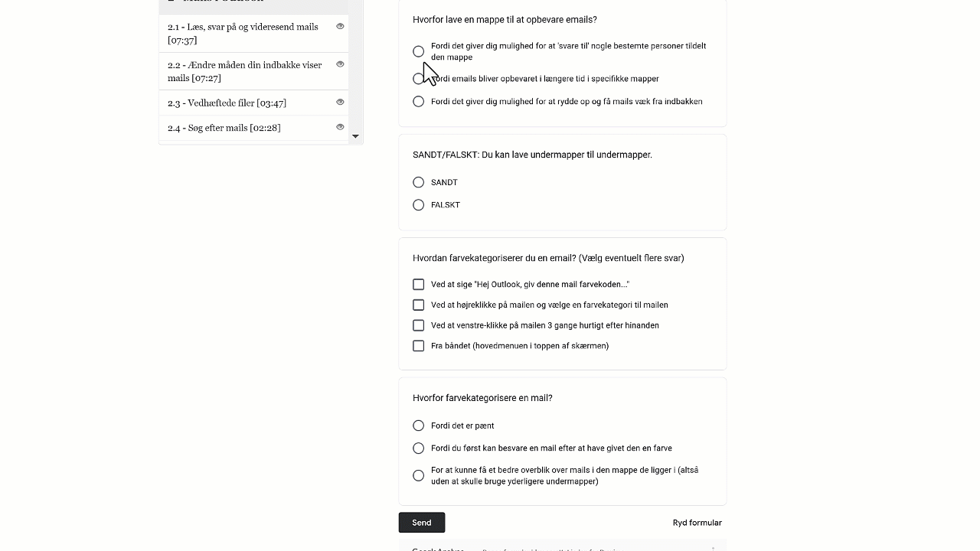Select FALSKT for the undermapper question

tap(418, 204)
